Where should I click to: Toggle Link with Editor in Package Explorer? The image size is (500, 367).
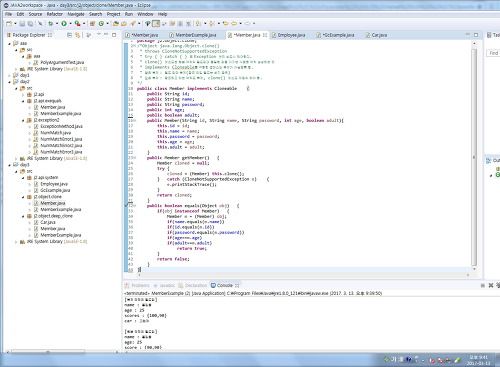click(77, 35)
